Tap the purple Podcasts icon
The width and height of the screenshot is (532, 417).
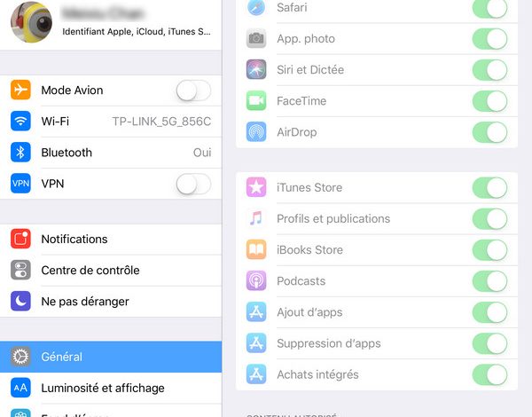pyautogui.click(x=256, y=281)
